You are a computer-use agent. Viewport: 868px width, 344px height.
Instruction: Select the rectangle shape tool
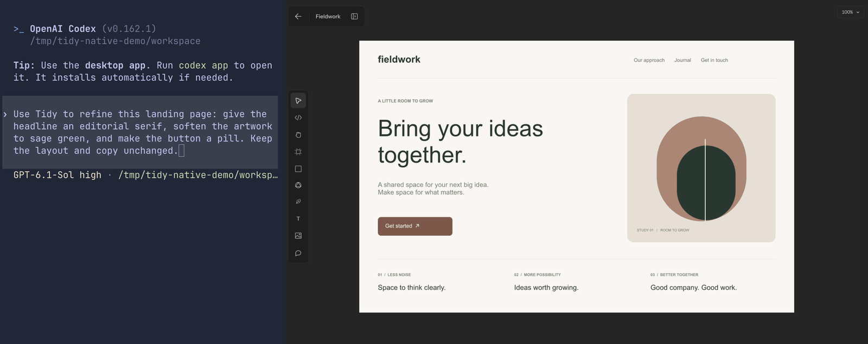(x=298, y=169)
